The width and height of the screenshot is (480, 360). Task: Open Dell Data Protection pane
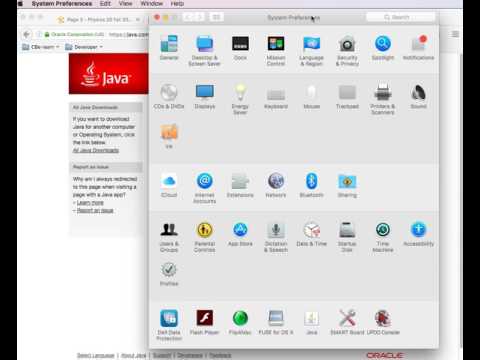pyautogui.click(x=169, y=325)
